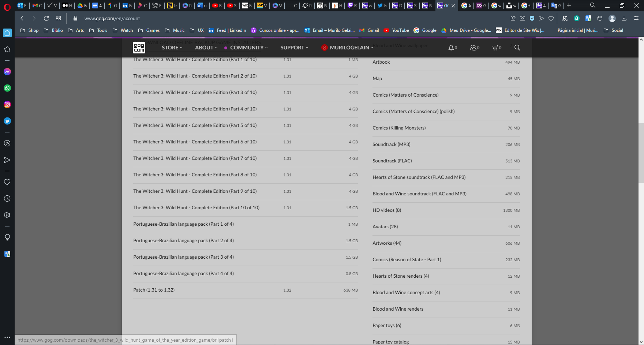The height and width of the screenshot is (345, 644).
Task: Go back to the previous page
Action: (22, 18)
